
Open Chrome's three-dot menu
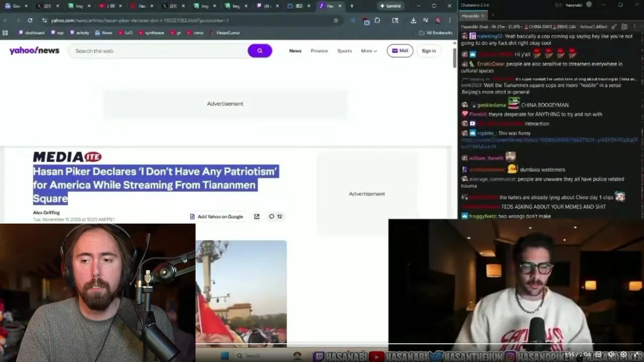[x=449, y=20]
